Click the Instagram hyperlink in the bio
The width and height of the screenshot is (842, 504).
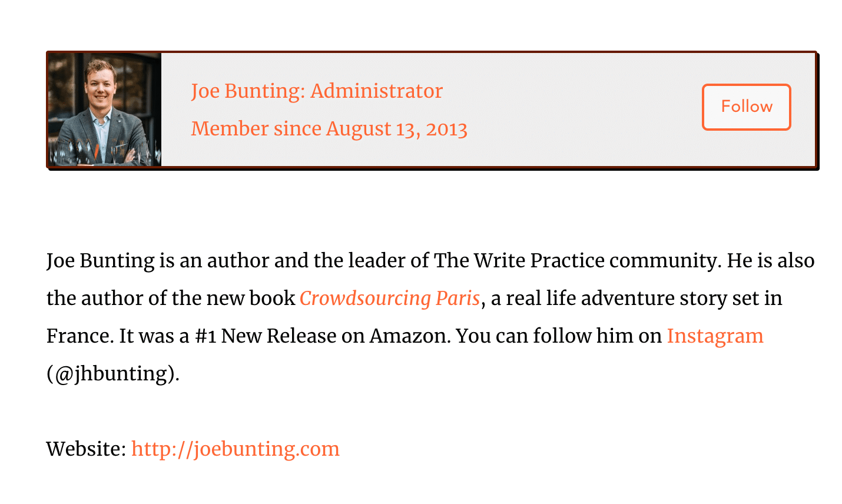714,336
